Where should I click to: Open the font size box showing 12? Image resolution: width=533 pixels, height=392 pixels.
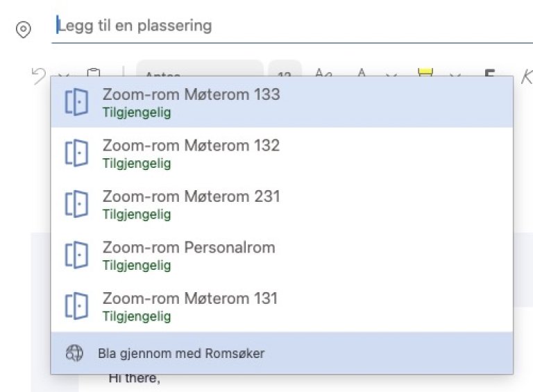[285, 73]
